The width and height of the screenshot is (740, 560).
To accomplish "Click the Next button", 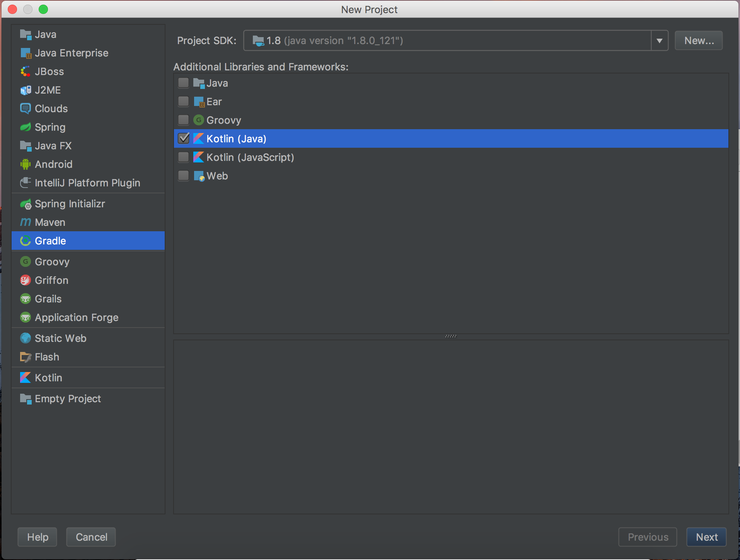I will pos(706,537).
